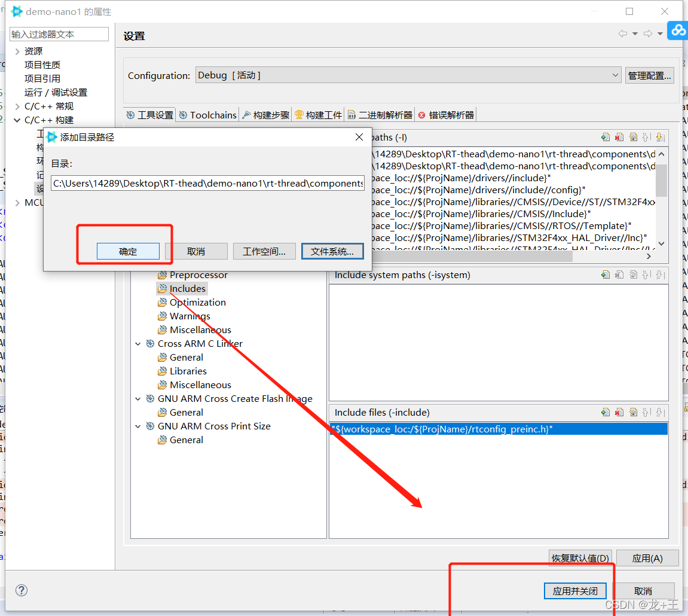Click the 文件系统... button
Viewport: 688px width, 616px height.
pos(332,251)
